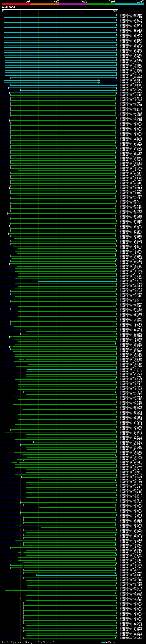This screenshot has height=644, width=146.
Task: Click hit label UniRef100_Q3V2K0
Action: click(131, 261)
